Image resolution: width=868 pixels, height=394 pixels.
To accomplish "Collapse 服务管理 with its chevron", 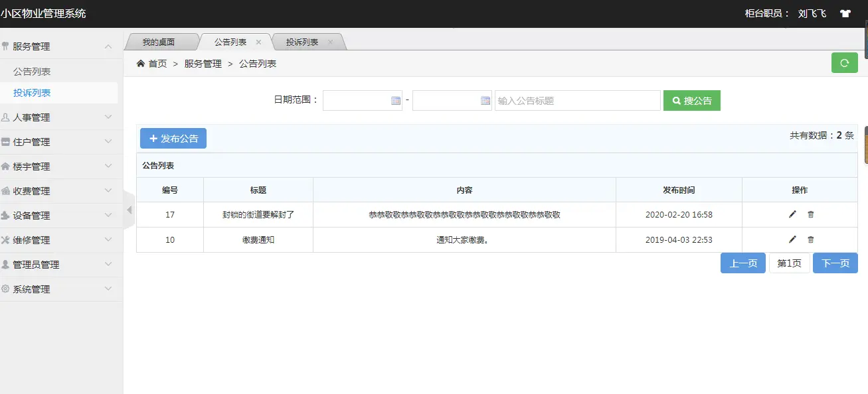I will coord(108,46).
